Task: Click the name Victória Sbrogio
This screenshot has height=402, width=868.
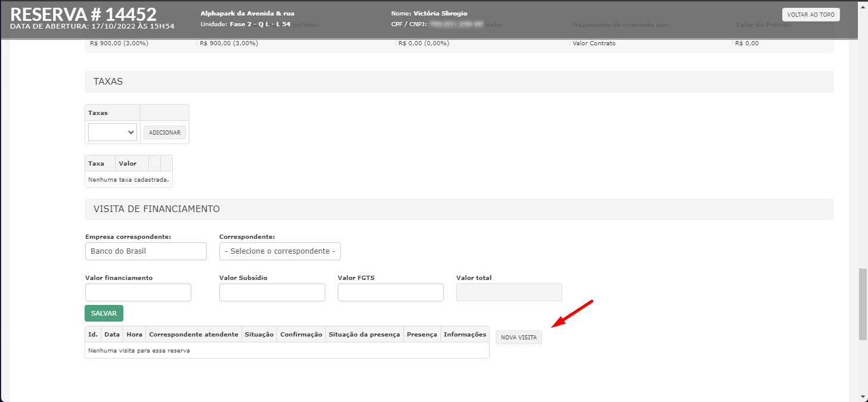Action: (440, 13)
